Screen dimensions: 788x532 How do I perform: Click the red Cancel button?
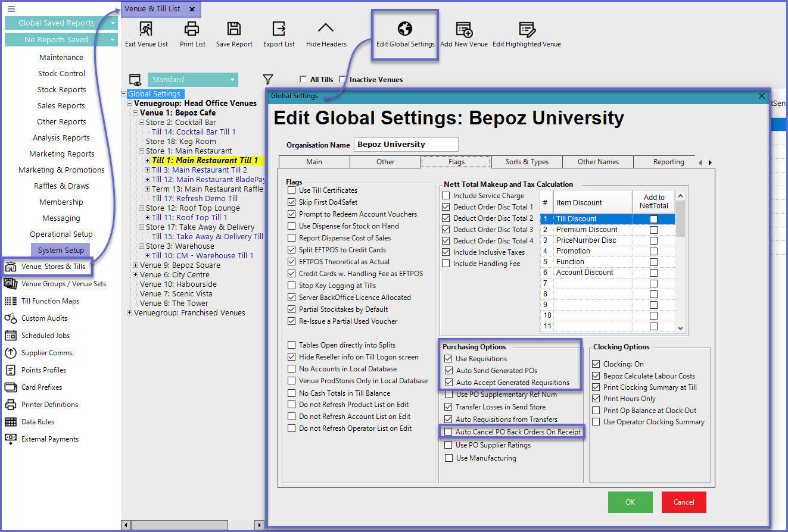pyautogui.click(x=683, y=502)
